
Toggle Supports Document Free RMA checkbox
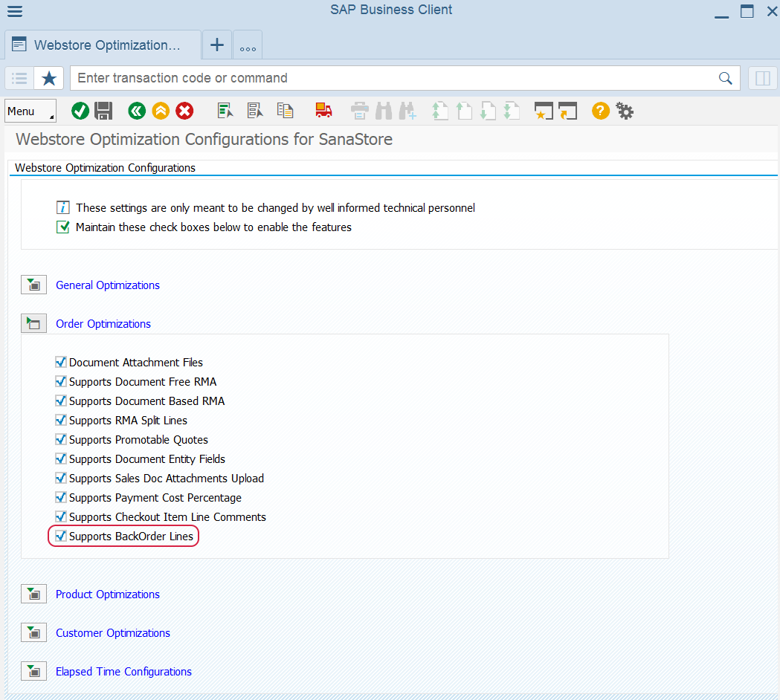tap(61, 381)
